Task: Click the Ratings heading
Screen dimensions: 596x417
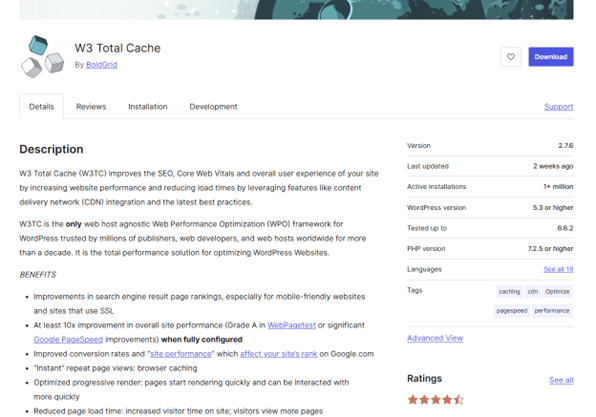Action: click(424, 378)
